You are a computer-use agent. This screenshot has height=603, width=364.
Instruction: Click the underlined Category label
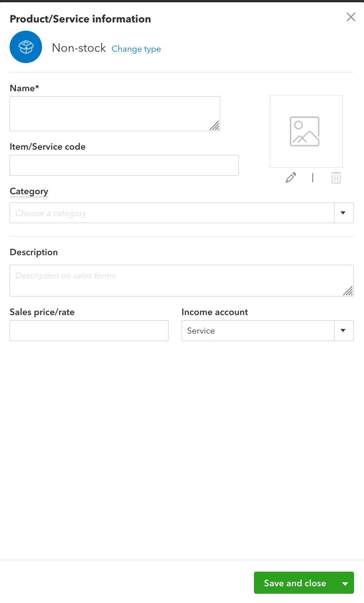[29, 191]
